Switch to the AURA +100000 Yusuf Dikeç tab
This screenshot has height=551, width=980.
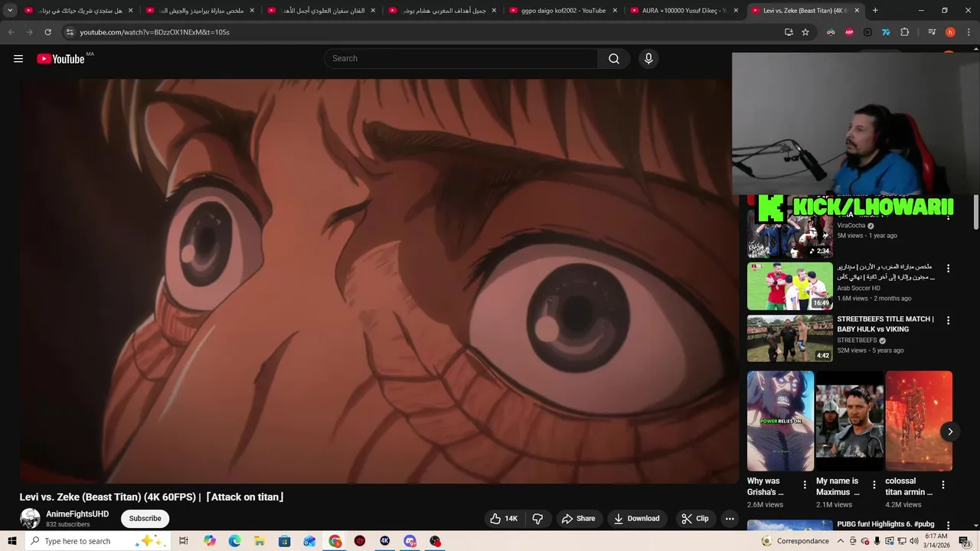[684, 11]
